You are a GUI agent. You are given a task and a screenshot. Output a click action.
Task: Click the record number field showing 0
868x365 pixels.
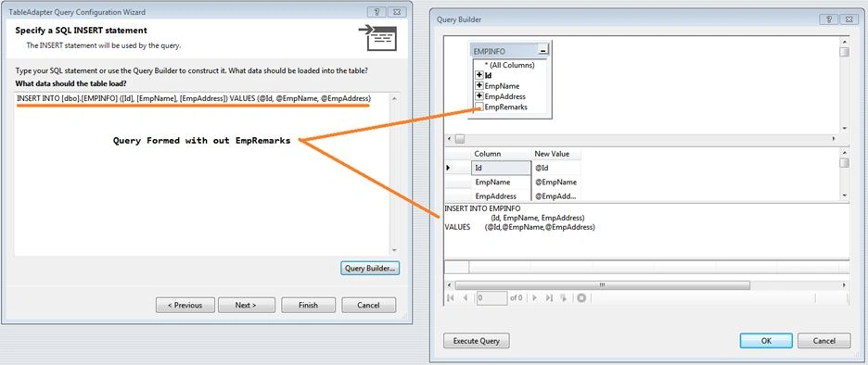(x=491, y=297)
